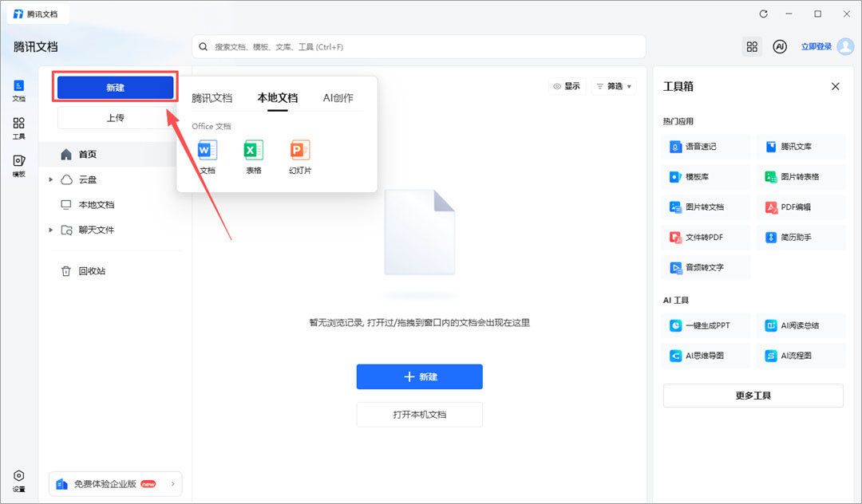Open the AI assistant icon in header
862x504 pixels.
[x=780, y=47]
